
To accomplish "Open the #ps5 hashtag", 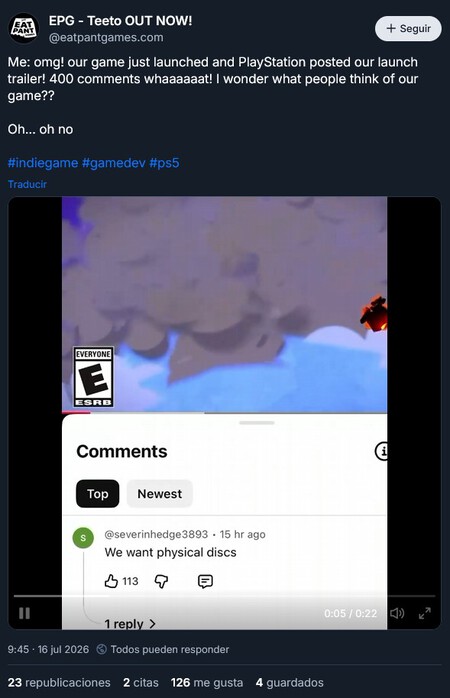I will [164, 163].
